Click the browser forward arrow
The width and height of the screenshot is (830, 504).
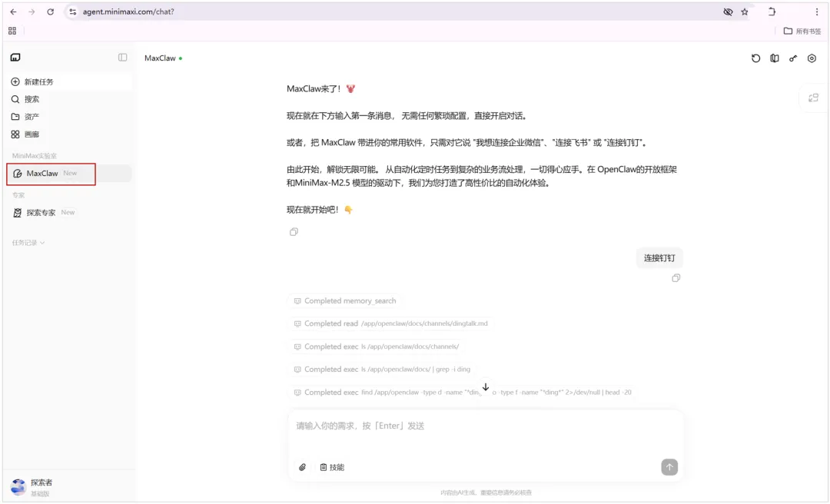[x=32, y=12]
